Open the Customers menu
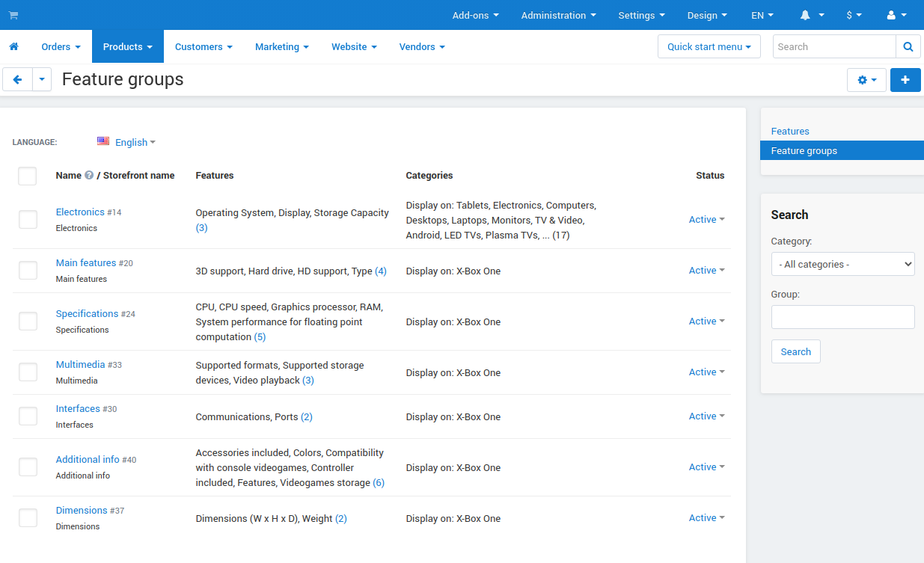 204,46
